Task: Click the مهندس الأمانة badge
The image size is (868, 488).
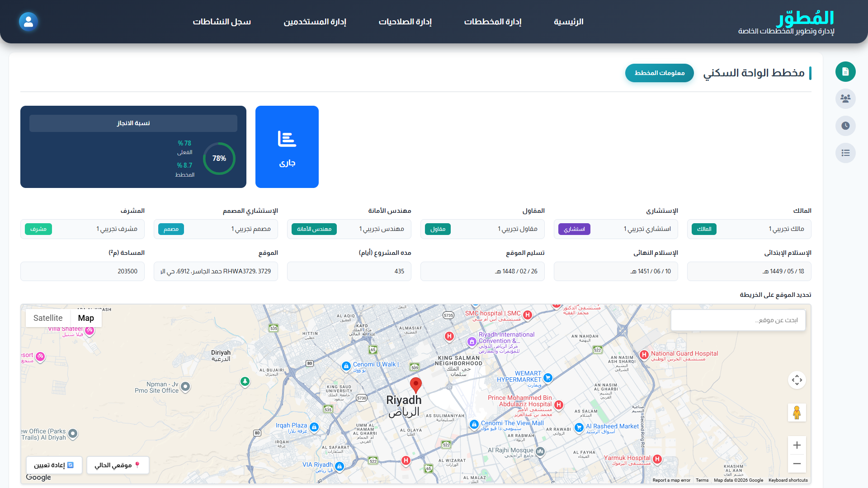Action: [x=314, y=229]
